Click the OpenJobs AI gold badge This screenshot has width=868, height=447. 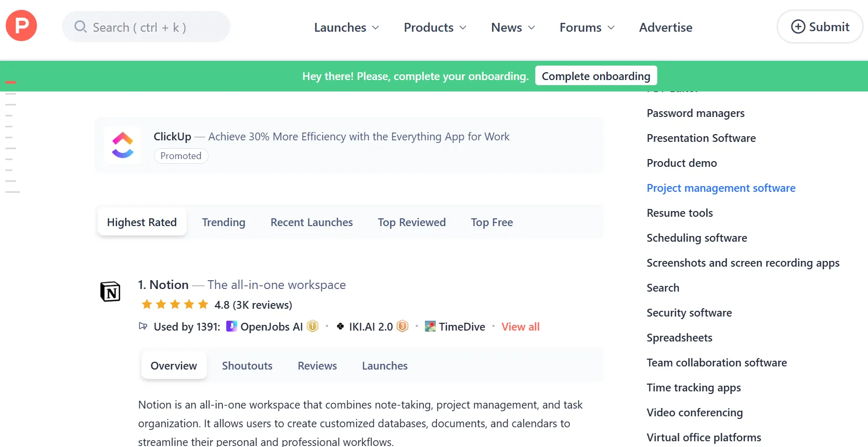313,326
